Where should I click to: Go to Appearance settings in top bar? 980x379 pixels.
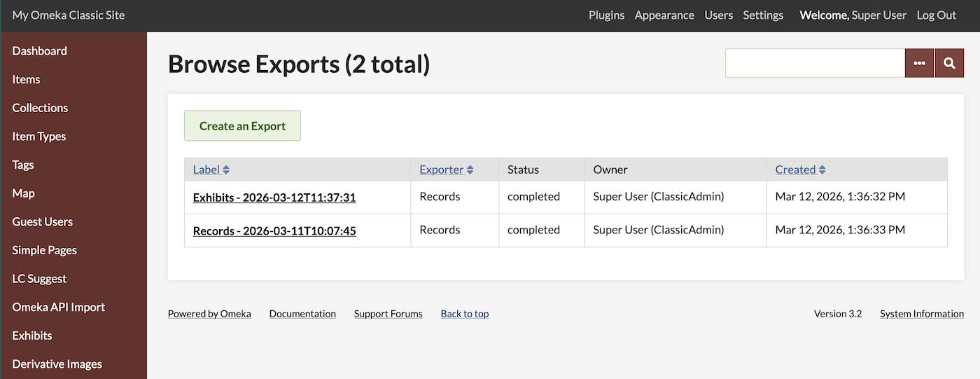664,15
